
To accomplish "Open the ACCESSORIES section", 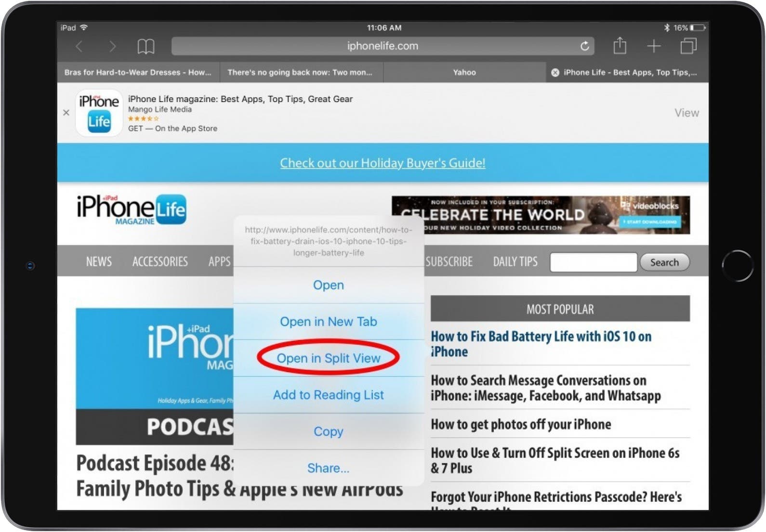I will point(160,262).
